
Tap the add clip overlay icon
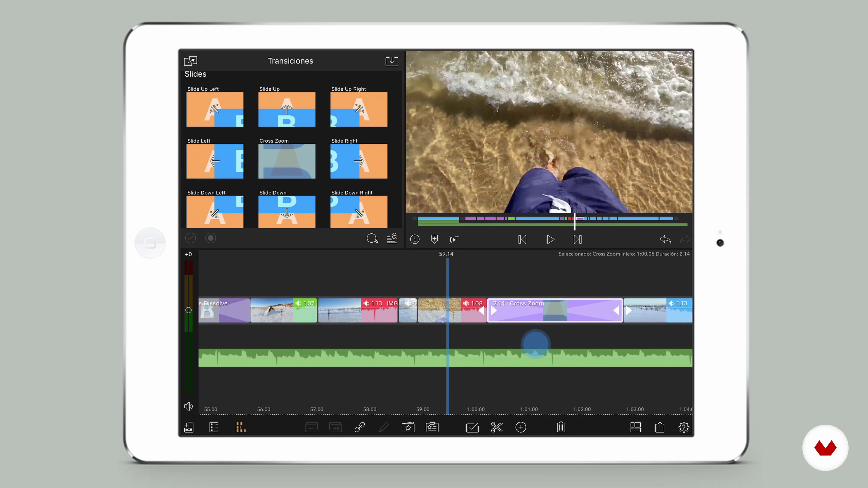point(311,428)
